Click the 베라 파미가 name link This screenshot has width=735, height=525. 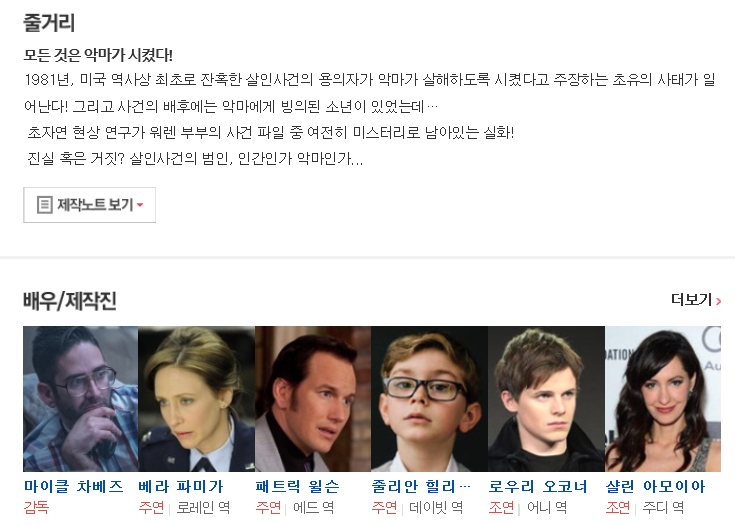point(181,487)
